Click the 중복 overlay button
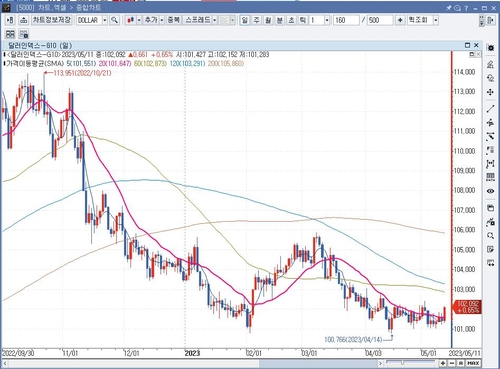500x369 pixels. point(173,20)
